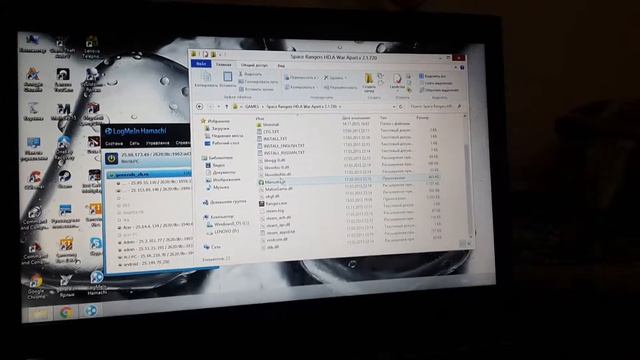The image size is (640, 360).
Task: Select Рабочий стол in the navigation pane
Action: (x=222, y=143)
